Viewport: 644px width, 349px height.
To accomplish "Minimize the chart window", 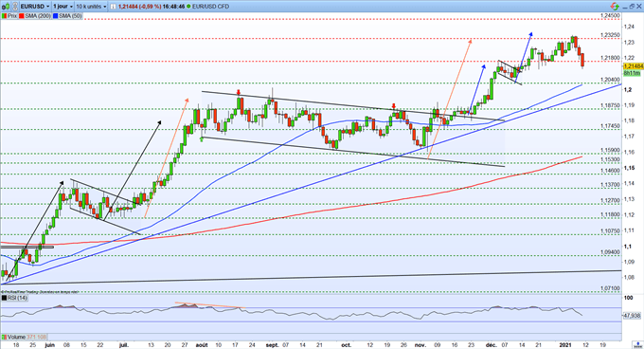I will click(625, 7).
